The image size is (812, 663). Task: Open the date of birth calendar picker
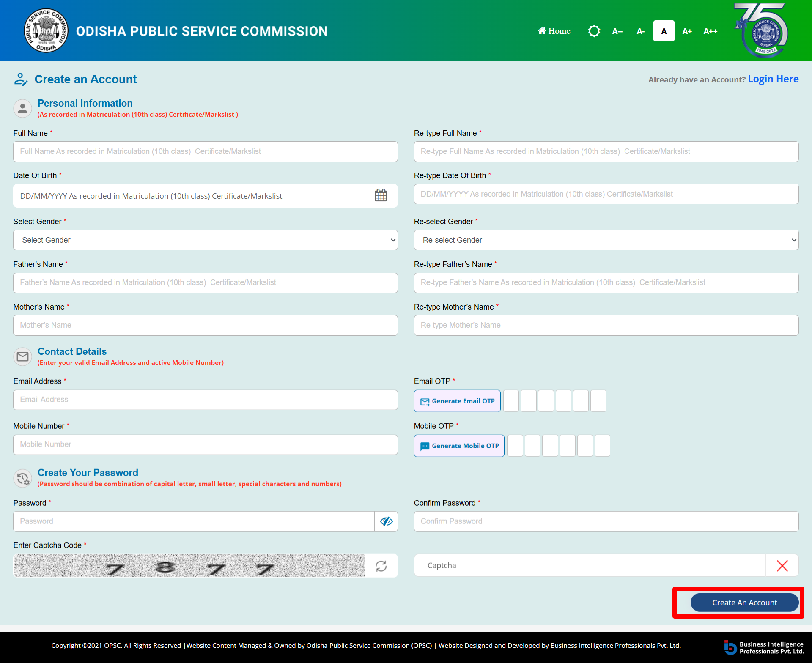pos(381,195)
